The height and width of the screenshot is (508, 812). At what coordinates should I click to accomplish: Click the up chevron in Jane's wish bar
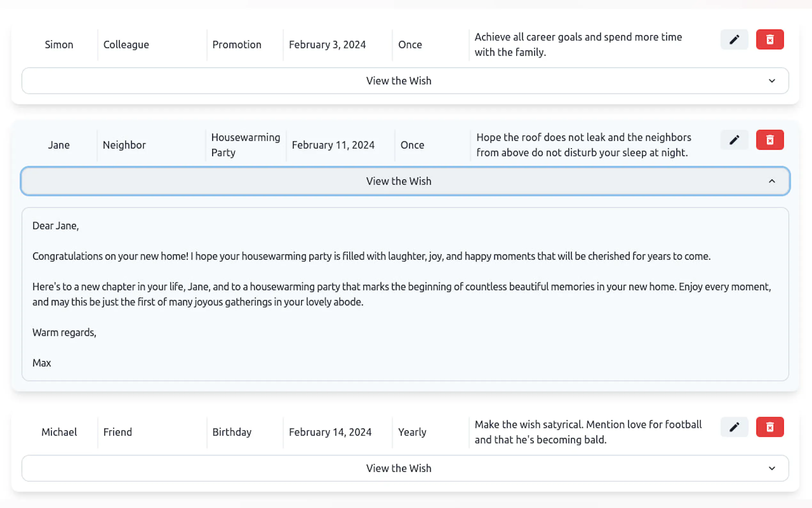pyautogui.click(x=772, y=181)
